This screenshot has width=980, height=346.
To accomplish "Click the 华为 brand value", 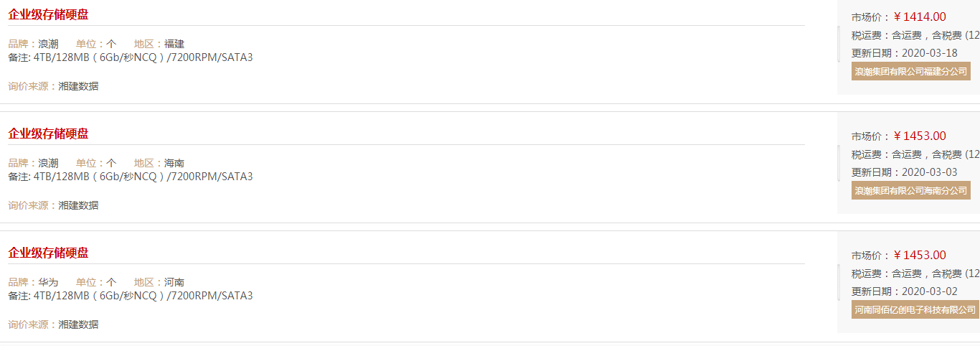I will tap(48, 282).
